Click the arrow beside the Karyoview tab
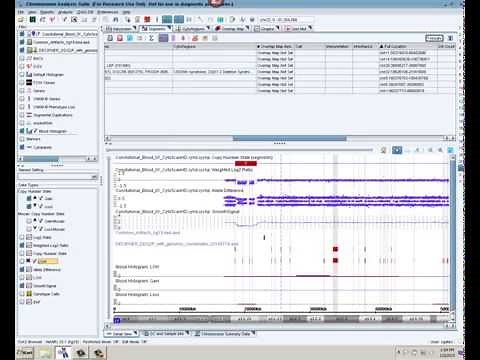Image resolution: width=480 pixels, height=360 pixels. tap(135, 28)
